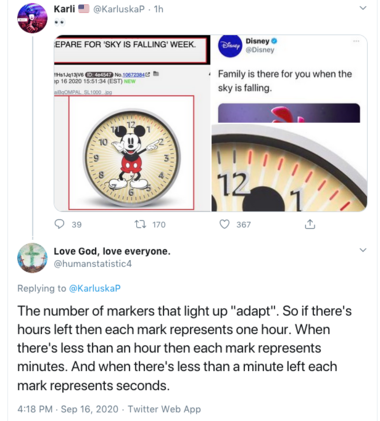Open Karli's profile avatar
This screenshot has width=380, height=421.
tap(32, 18)
